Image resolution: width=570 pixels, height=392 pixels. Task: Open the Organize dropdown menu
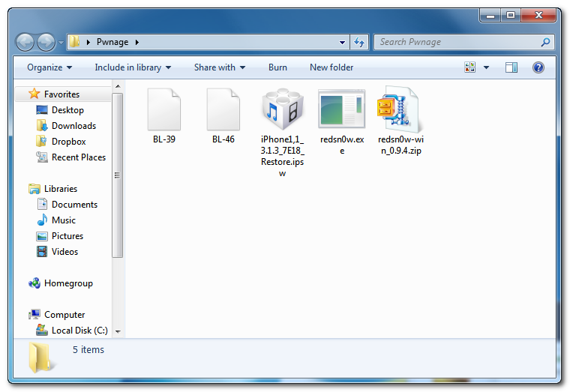(x=49, y=67)
